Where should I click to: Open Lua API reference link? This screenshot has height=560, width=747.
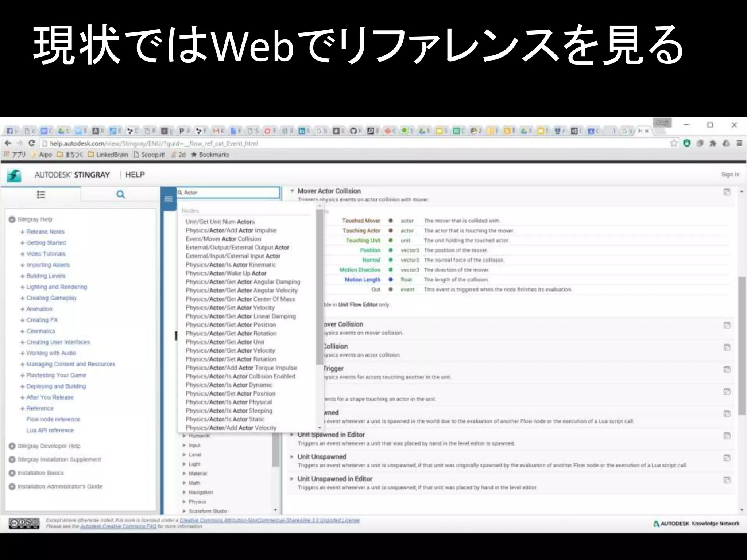pos(50,430)
